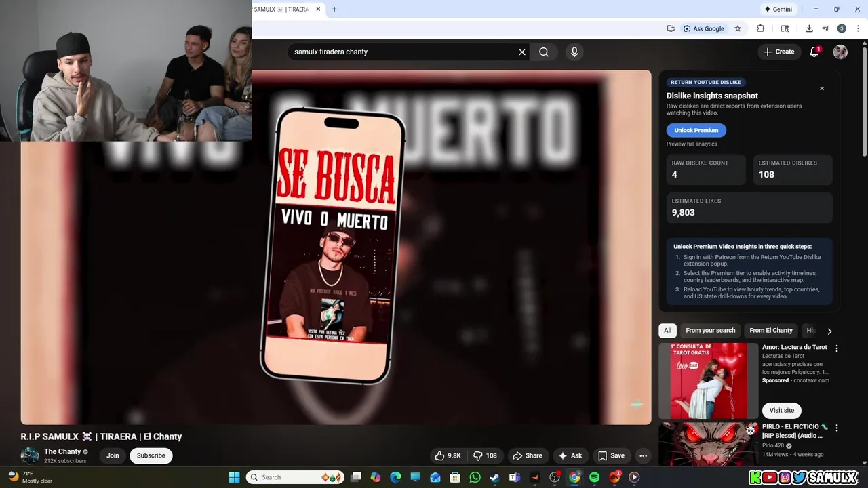868x488 pixels.
Task: Open PIRLO - EL FICTICIO video thumbnail
Action: 708,445
